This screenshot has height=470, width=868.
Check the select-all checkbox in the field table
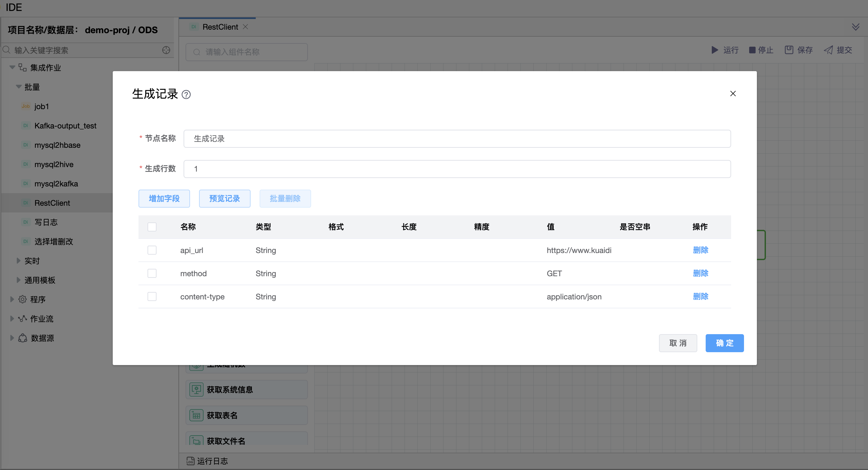(x=152, y=227)
